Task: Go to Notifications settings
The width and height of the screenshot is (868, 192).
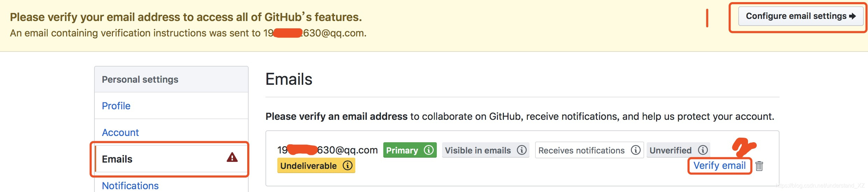Action: coord(130,185)
